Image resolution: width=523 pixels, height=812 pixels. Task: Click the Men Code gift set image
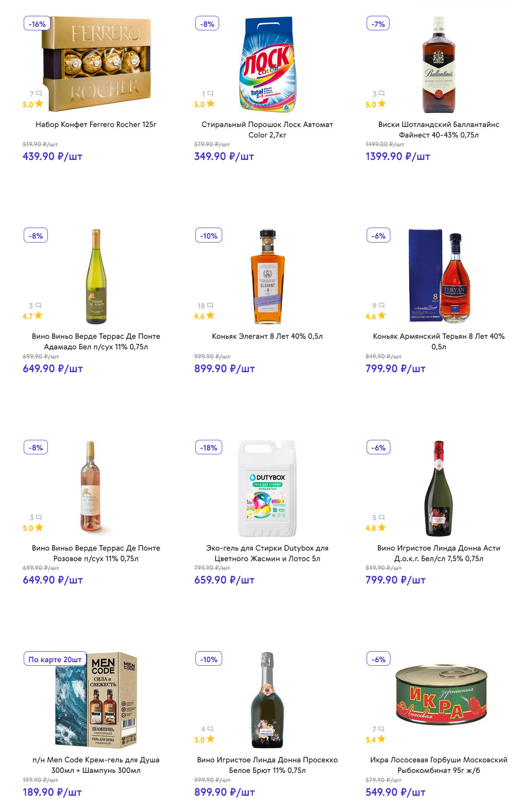coord(97,700)
